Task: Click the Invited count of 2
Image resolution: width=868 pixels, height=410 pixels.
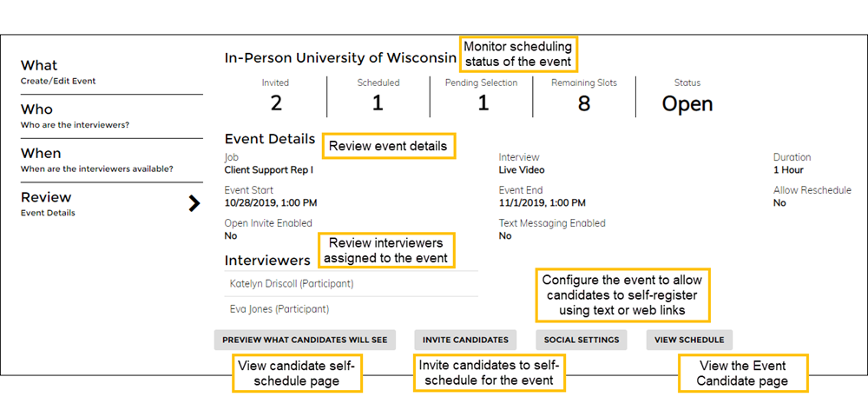Action: click(x=276, y=103)
